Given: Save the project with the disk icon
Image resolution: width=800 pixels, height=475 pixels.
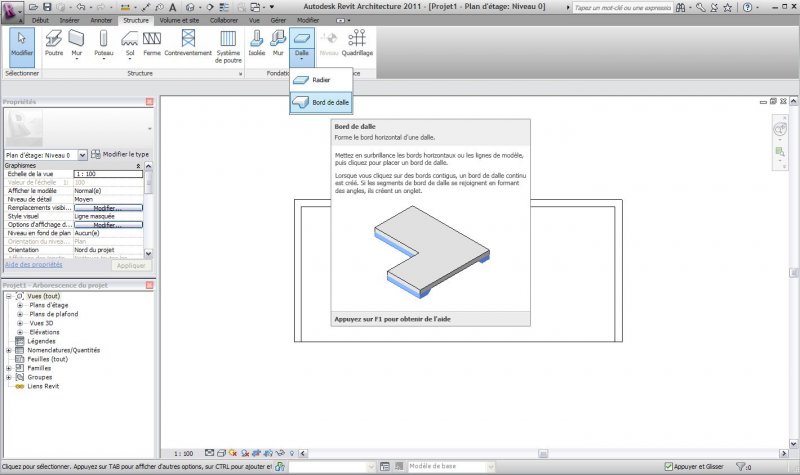Looking at the screenshot, I should (47, 7).
